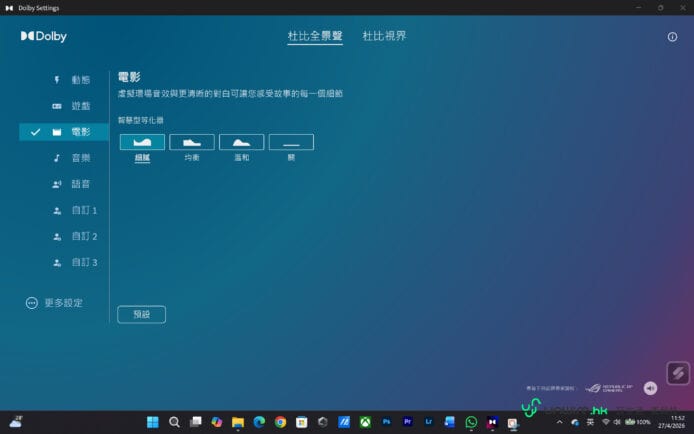Choose the 均衡 (Balanced) equalizer preset
Image resolution: width=694 pixels, height=434 pixels.
point(192,142)
